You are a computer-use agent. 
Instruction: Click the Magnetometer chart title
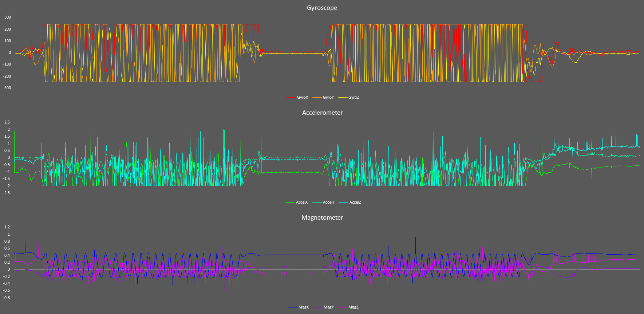click(x=322, y=217)
